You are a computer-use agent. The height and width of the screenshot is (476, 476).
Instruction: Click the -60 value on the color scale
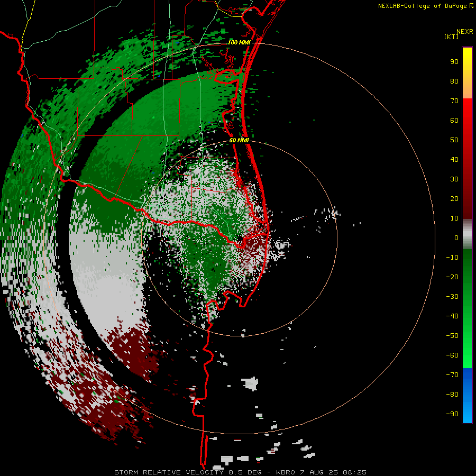click(452, 355)
